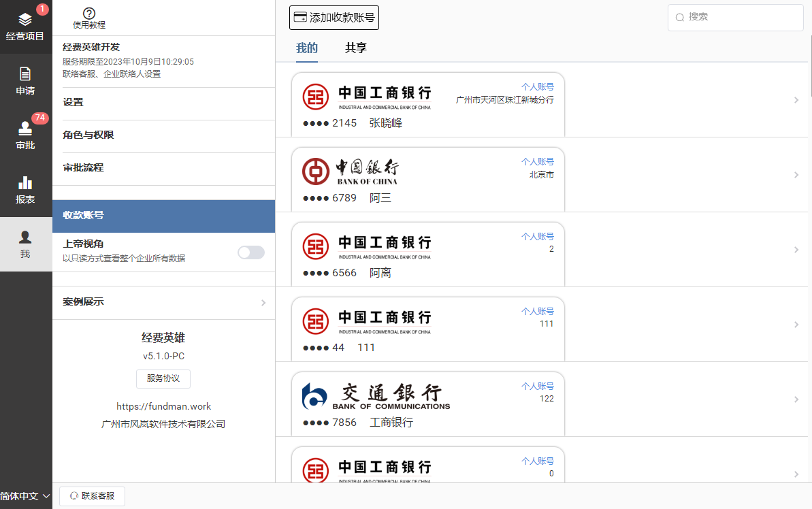Click the 服务期限至2023年10月9日 text
Screen dimensions: 812x509
coord(129,62)
